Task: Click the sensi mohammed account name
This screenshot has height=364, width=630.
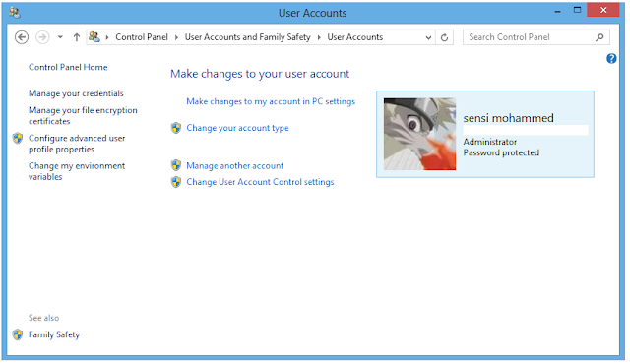Action: point(508,118)
